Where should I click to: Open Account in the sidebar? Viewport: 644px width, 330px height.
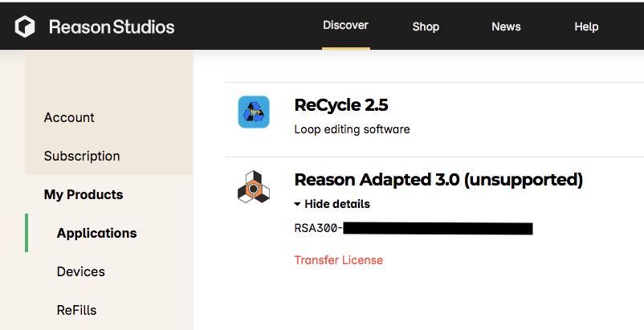(x=69, y=118)
